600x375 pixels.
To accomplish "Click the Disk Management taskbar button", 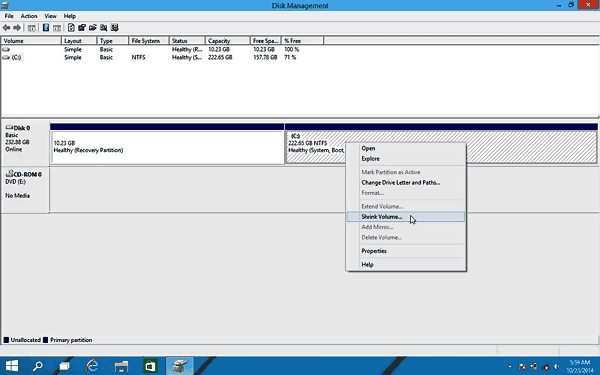I will (179, 366).
